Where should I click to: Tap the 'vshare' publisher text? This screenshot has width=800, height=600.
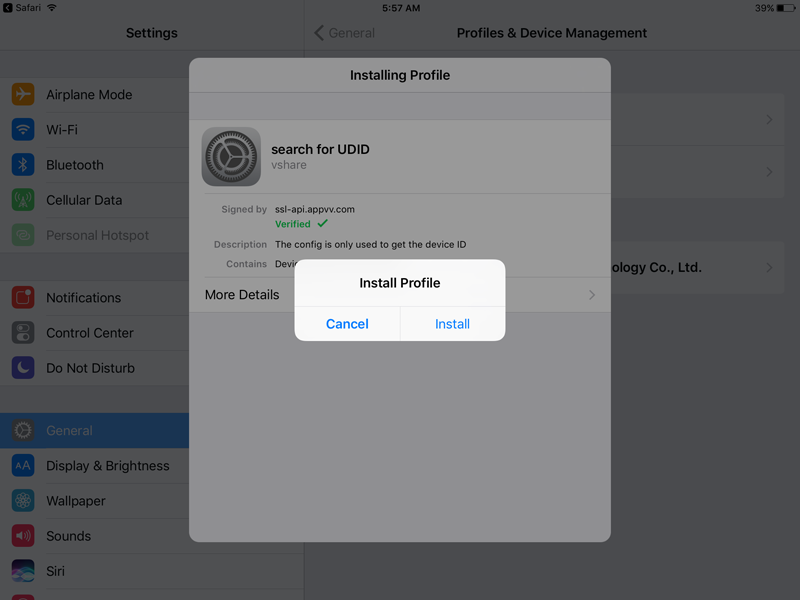pyautogui.click(x=289, y=165)
